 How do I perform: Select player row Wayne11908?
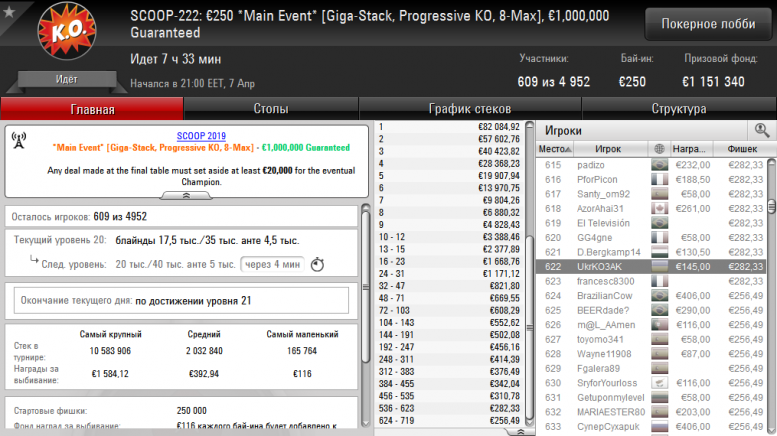[x=651, y=354]
